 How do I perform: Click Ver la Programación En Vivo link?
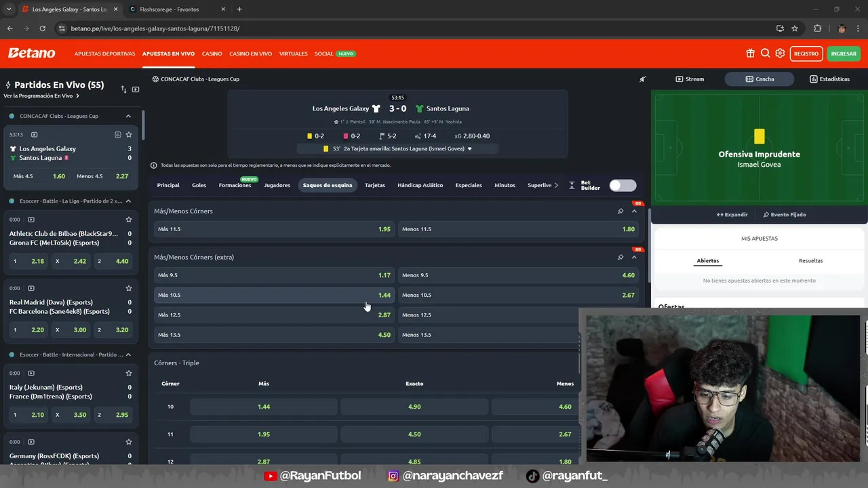click(41, 96)
